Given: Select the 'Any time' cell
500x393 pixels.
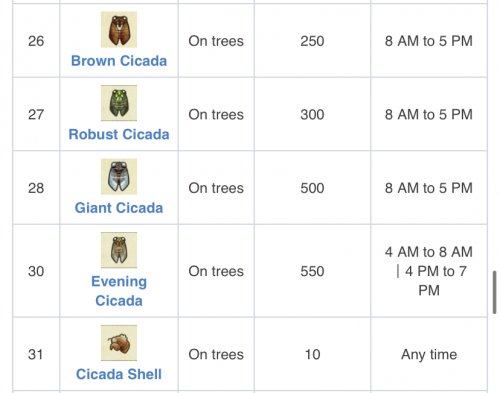Looking at the screenshot, I should 429,354.
